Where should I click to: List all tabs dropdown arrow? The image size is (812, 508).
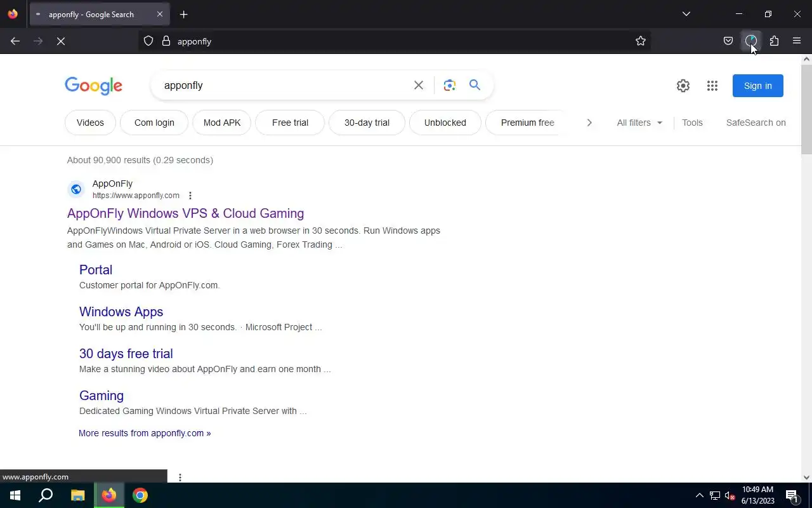click(686, 14)
